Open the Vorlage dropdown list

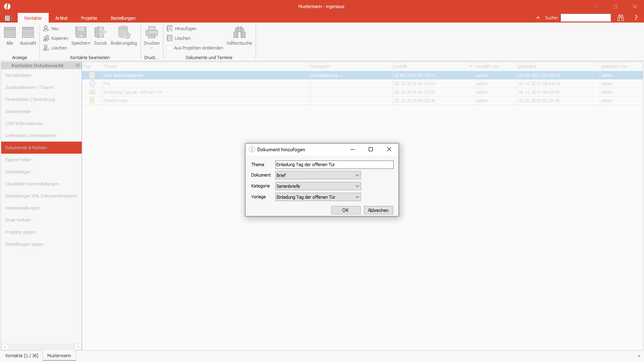318,197
